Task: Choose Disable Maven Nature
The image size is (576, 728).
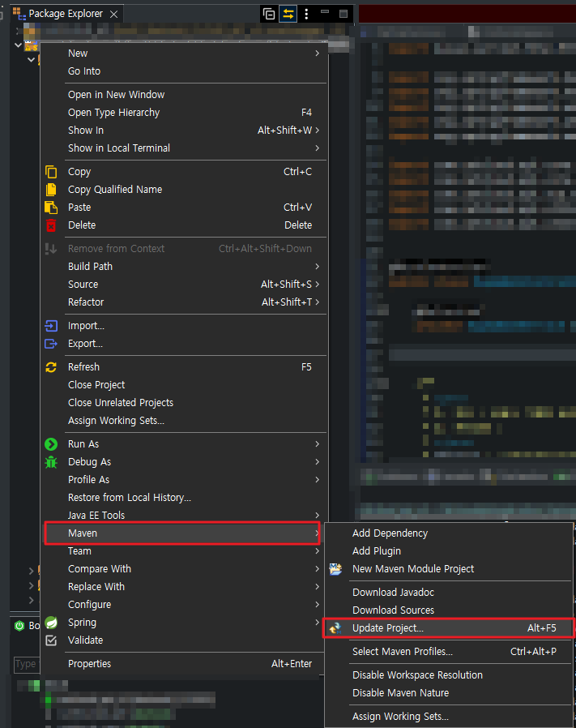Action: [x=448, y=693]
